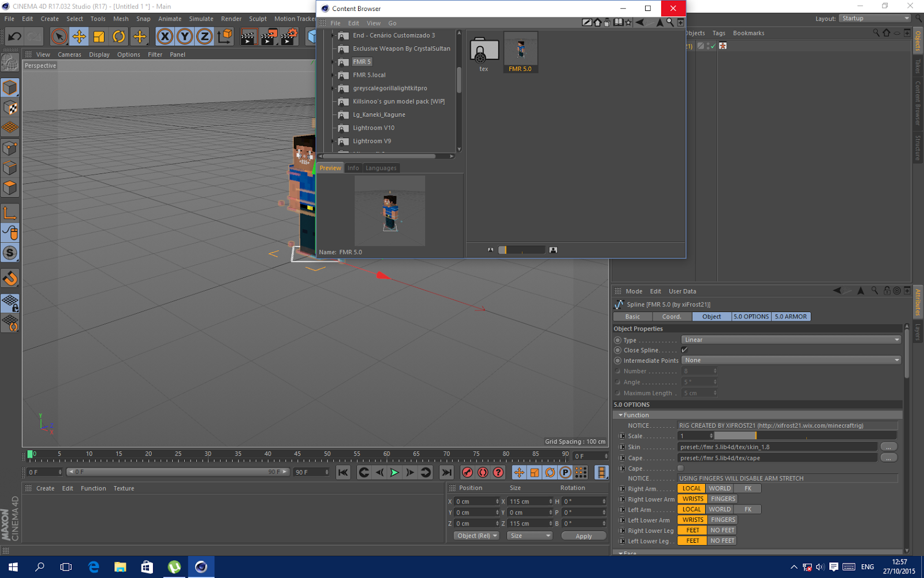The height and width of the screenshot is (578, 924).
Task: Open Edit Render Settings
Action: coord(288,37)
